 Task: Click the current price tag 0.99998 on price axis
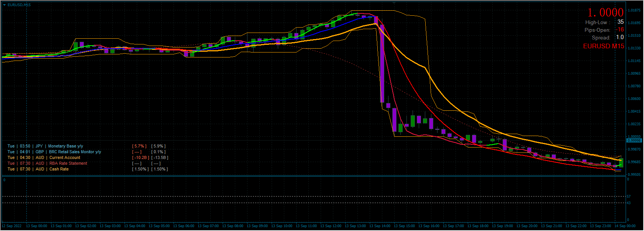pyautogui.click(x=634, y=140)
